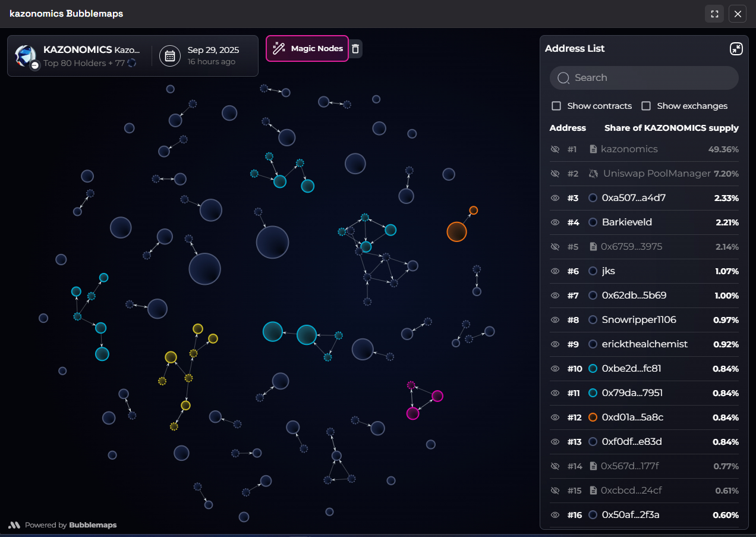756x537 pixels.
Task: Select the jks address entry
Action: tap(609, 271)
